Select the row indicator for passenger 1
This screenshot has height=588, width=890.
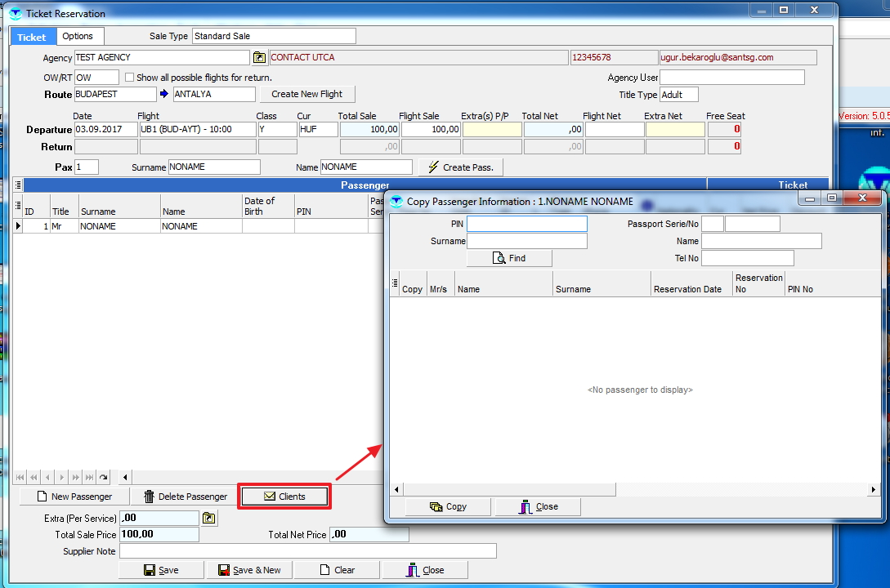[x=18, y=226]
